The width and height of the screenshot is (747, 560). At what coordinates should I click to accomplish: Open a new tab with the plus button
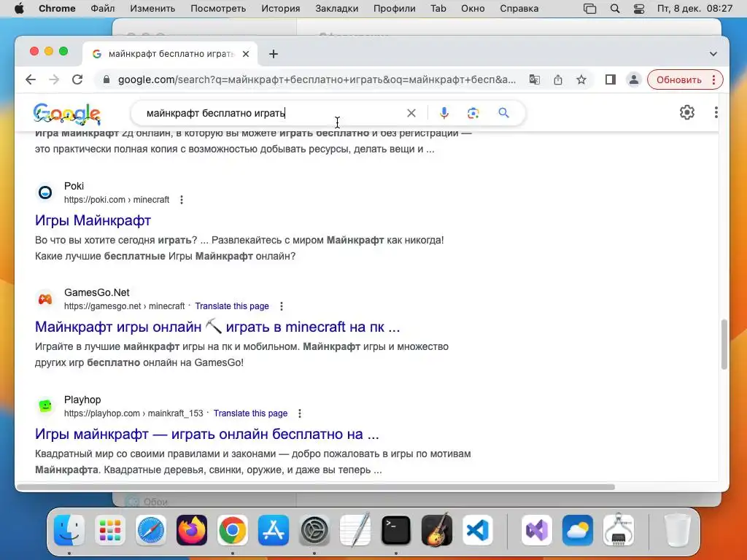point(274,54)
